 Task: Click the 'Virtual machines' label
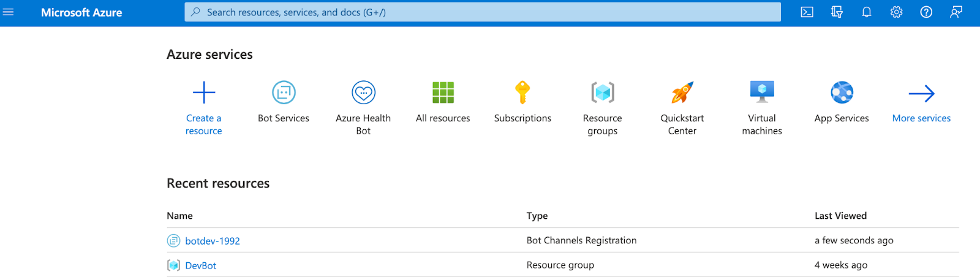pos(762,124)
